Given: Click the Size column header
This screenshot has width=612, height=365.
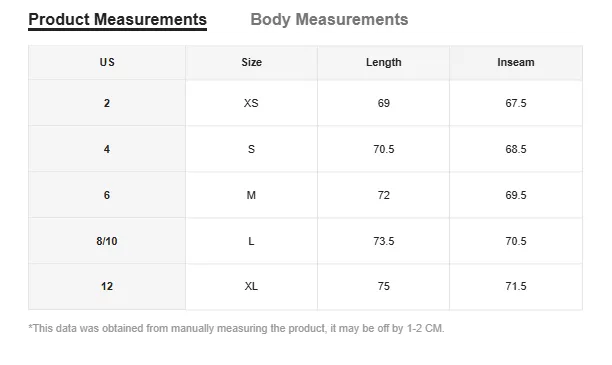Looking at the screenshot, I should coord(251,62).
